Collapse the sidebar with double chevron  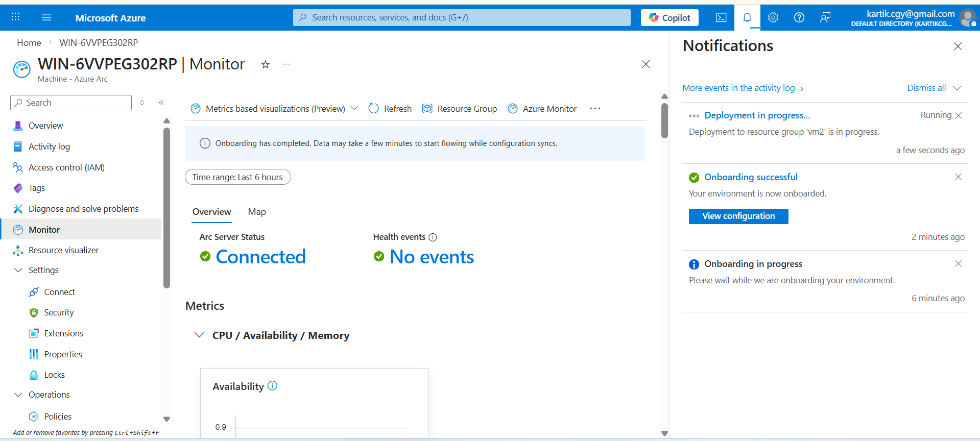(x=161, y=103)
